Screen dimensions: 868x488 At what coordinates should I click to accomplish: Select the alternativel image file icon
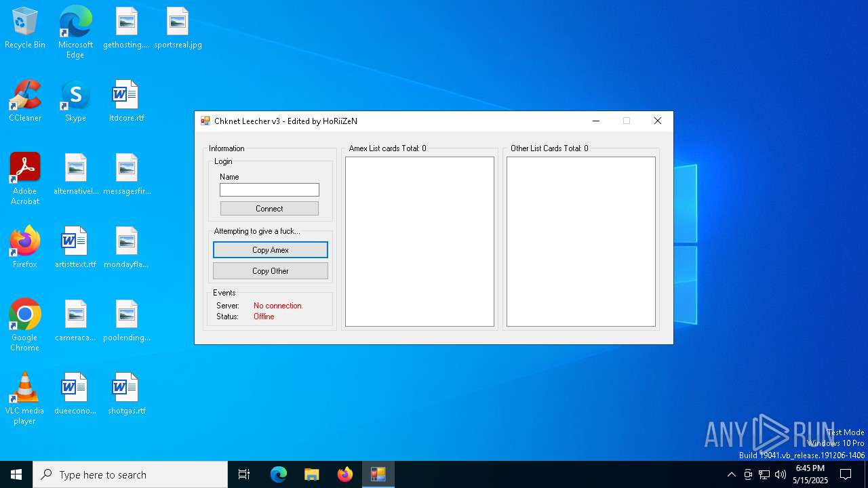[76, 175]
